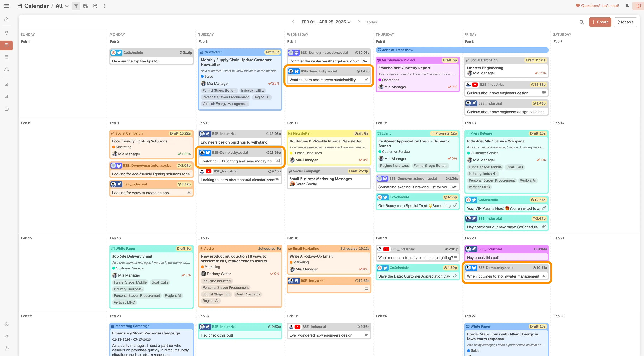This screenshot has width=644, height=356.
Task: Open Help with the question mark icon
Action: pos(7,348)
